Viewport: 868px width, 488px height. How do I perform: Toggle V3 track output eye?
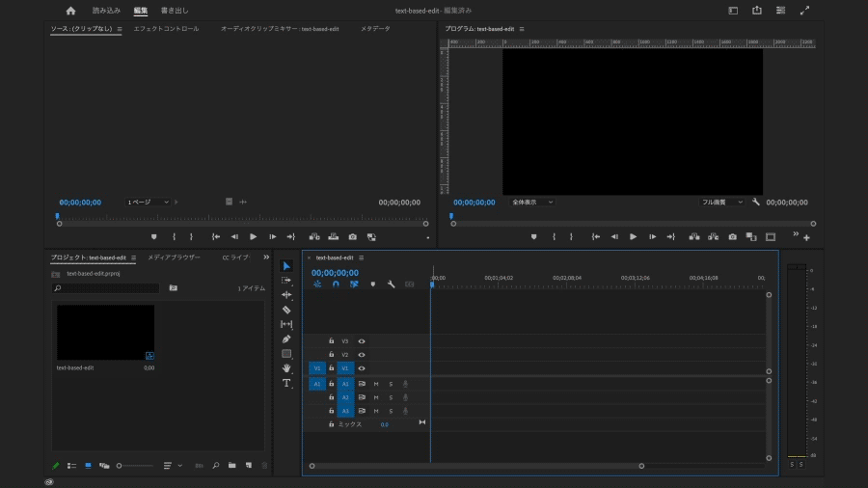coord(362,341)
